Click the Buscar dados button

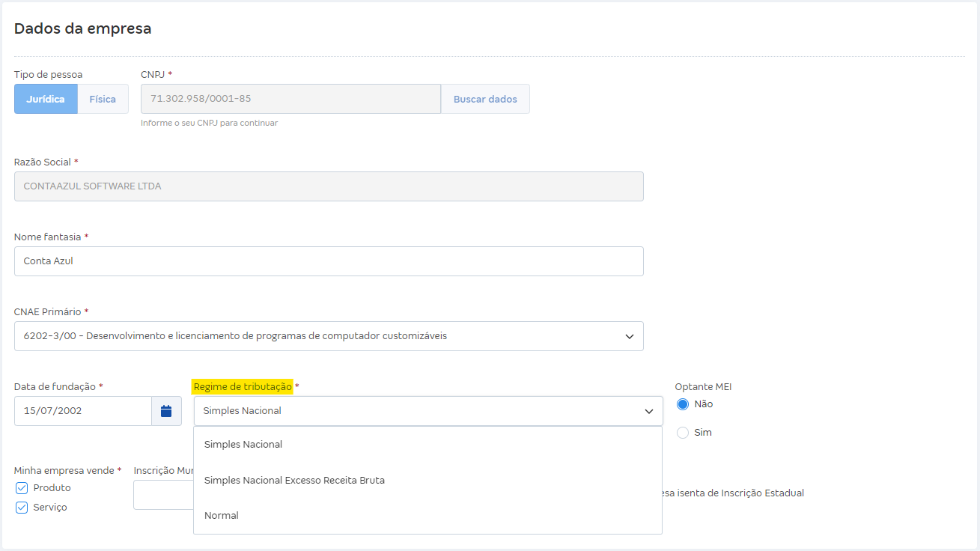[x=485, y=99]
